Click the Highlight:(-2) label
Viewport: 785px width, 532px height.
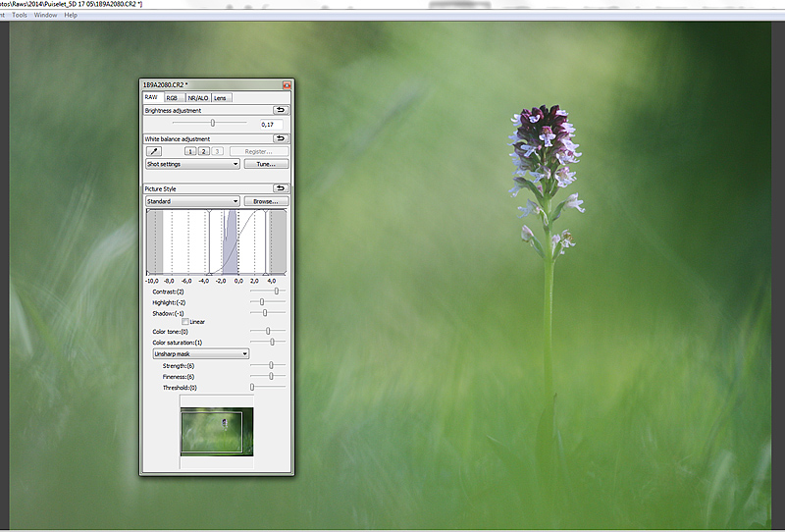(x=169, y=302)
